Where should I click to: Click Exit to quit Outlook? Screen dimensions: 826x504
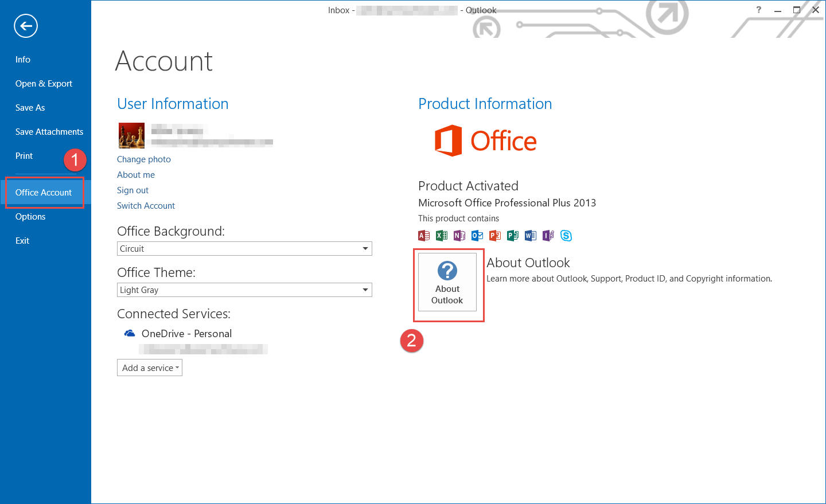coord(22,241)
